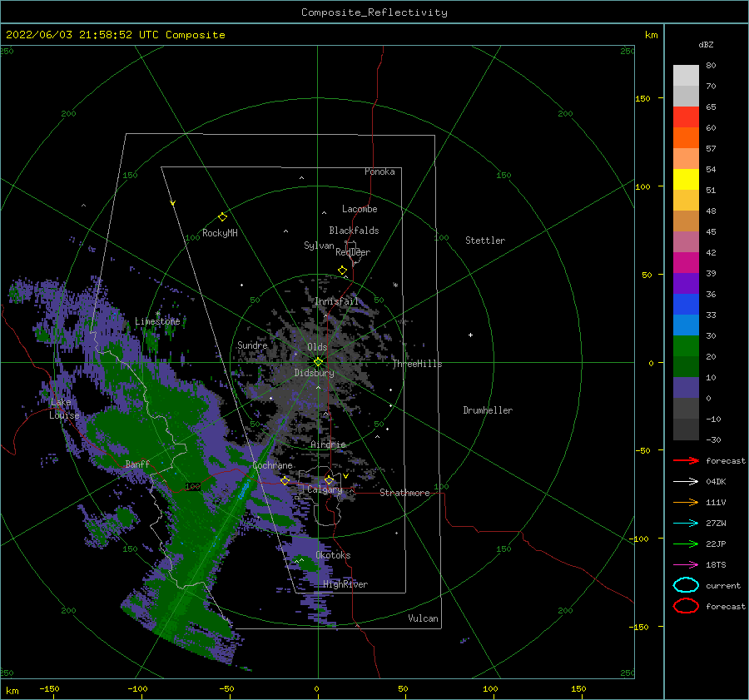
Task: Click the Stettler city label
Action: [x=485, y=241]
